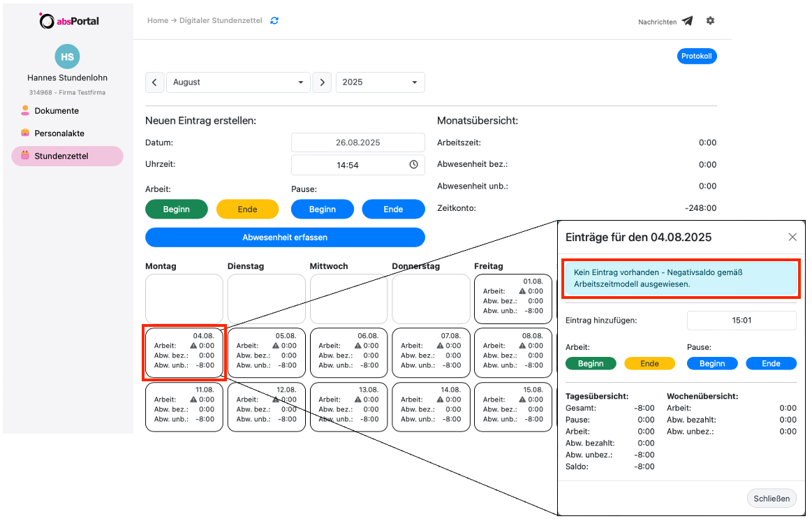812x528 pixels.
Task: Click the Datum field showing 26.08.2025
Action: (x=357, y=142)
